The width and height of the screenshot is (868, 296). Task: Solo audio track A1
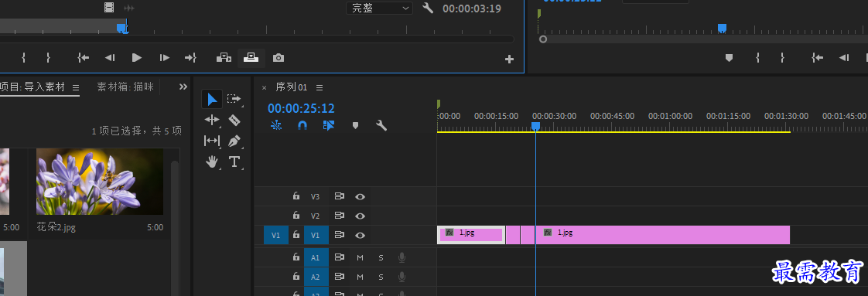[381, 257]
